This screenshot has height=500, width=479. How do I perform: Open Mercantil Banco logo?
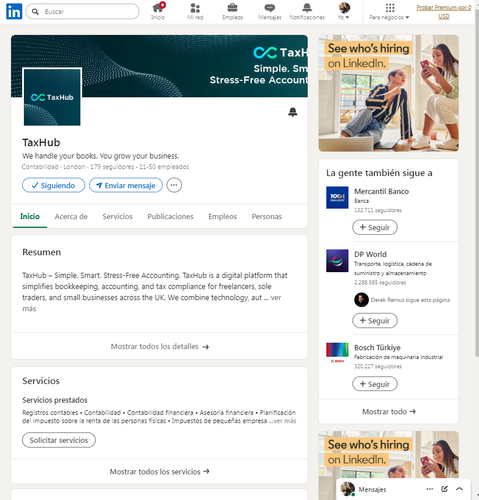click(x=337, y=197)
